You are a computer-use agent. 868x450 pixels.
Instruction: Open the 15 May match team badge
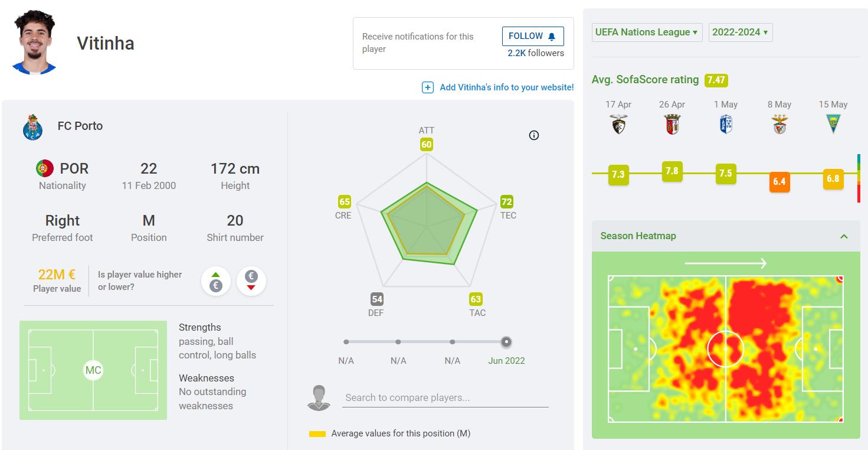pos(833,124)
